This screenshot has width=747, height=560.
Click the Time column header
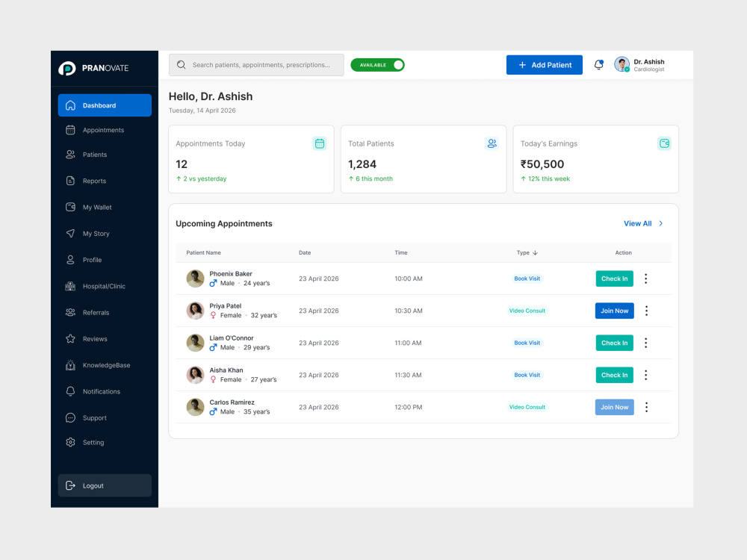(401, 253)
